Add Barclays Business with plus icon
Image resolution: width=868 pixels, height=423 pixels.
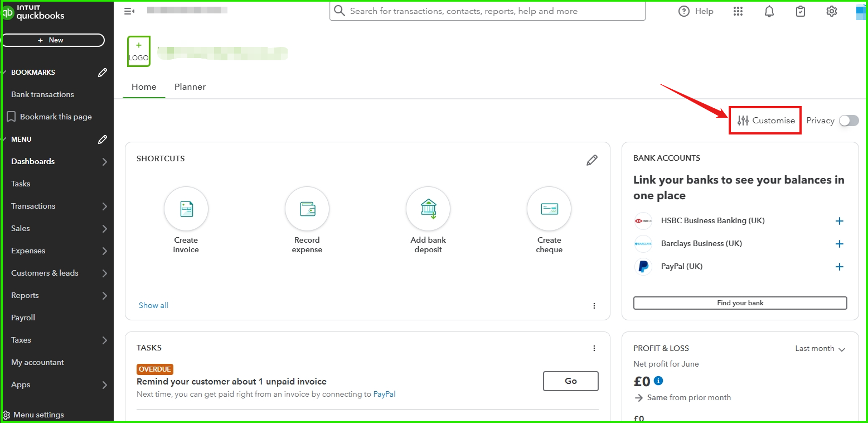click(840, 244)
